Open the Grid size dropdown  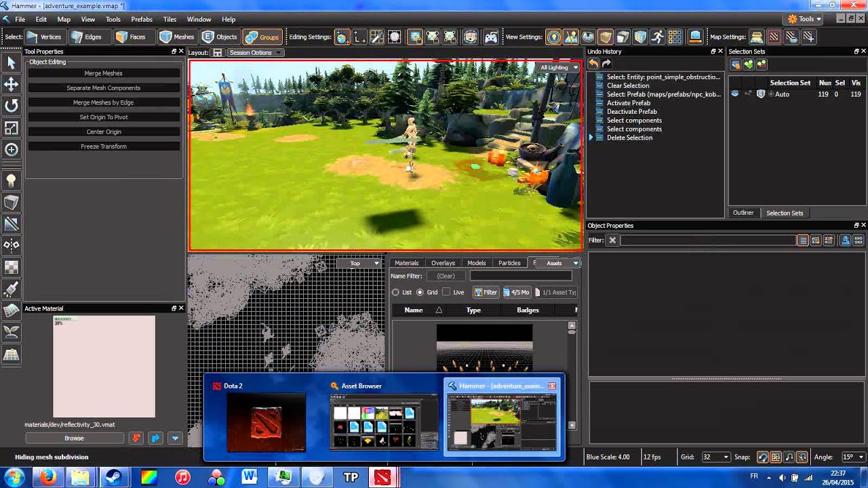click(x=715, y=457)
